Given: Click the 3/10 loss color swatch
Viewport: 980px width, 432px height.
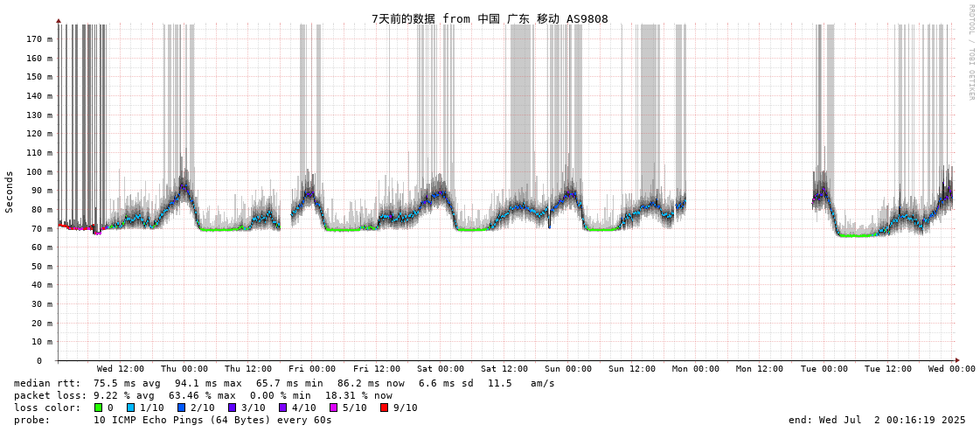Looking at the screenshot, I should tap(232, 408).
